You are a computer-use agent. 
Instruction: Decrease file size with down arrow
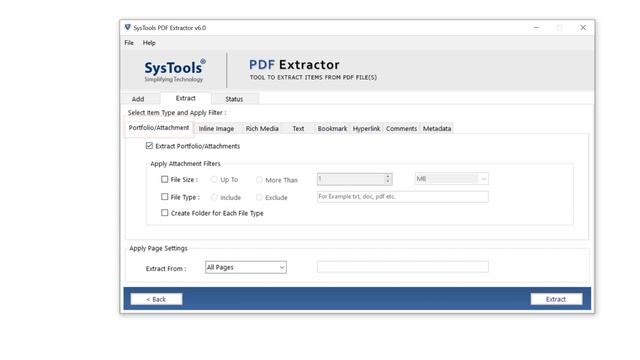[x=388, y=182]
